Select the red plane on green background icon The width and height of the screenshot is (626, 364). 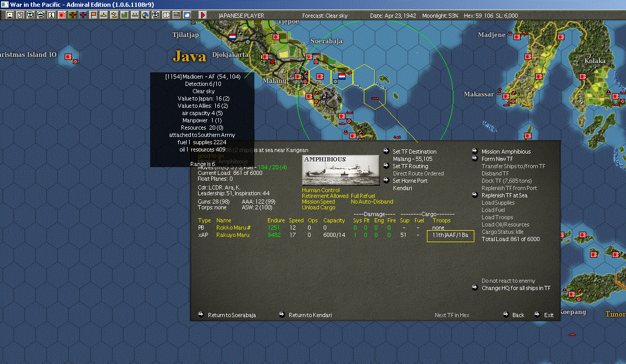click(72, 15)
